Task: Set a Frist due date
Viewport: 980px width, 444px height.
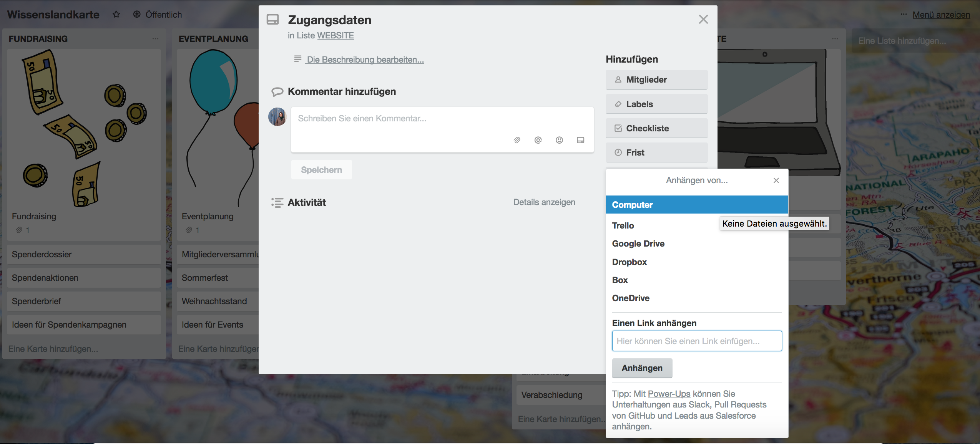Action: click(x=656, y=152)
